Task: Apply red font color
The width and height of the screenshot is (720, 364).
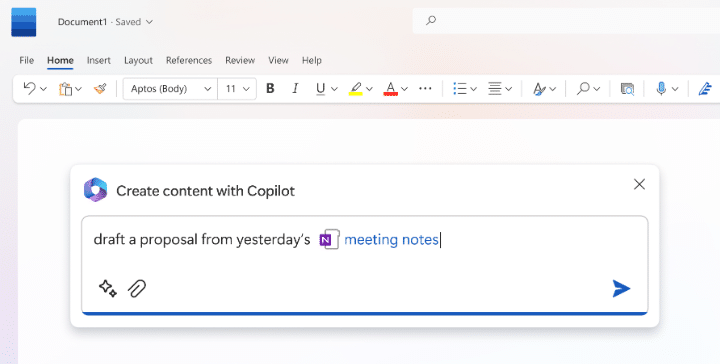Action: (390, 89)
